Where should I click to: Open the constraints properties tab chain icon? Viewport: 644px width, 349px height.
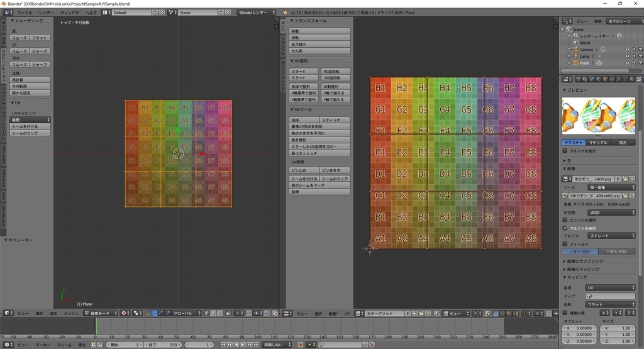[611, 79]
